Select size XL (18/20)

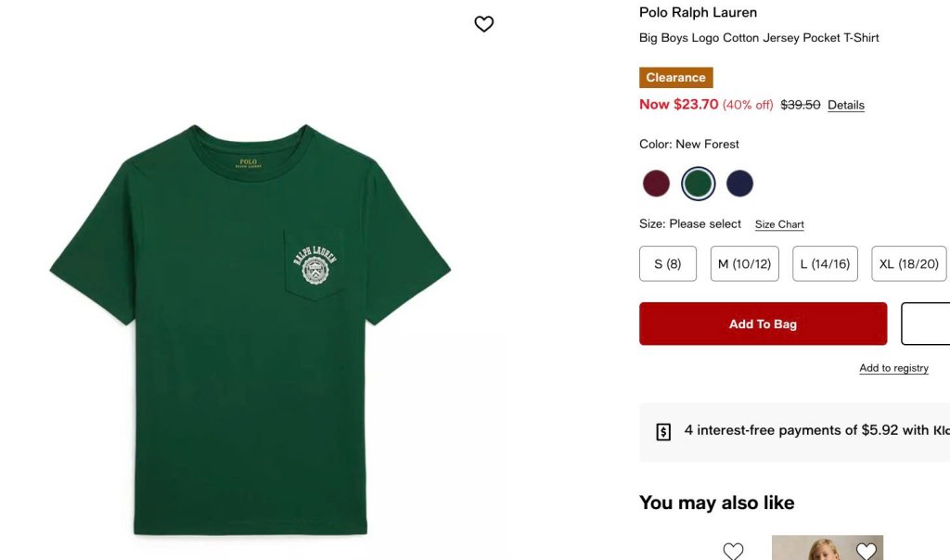908,264
